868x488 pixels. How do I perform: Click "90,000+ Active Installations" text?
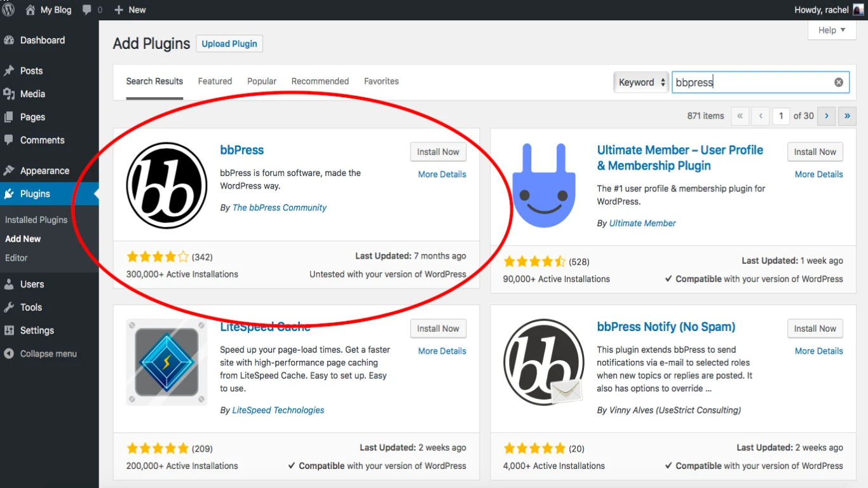(x=557, y=279)
